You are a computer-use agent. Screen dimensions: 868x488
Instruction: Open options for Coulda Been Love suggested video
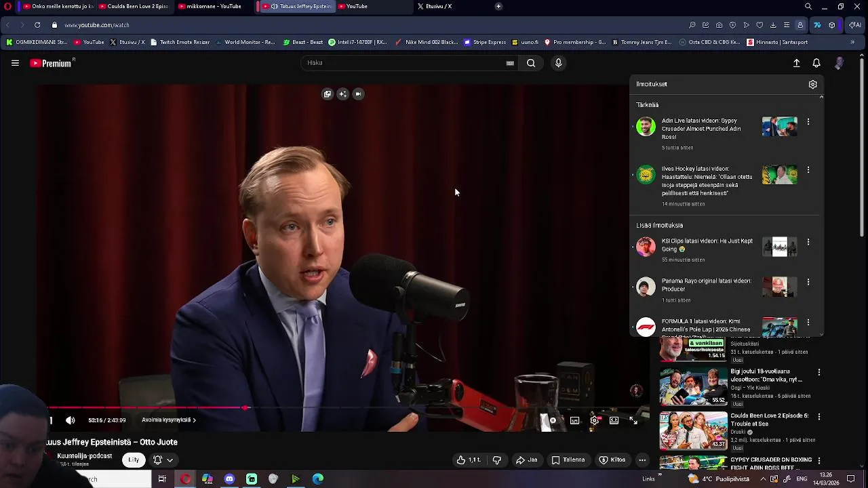pyautogui.click(x=819, y=417)
